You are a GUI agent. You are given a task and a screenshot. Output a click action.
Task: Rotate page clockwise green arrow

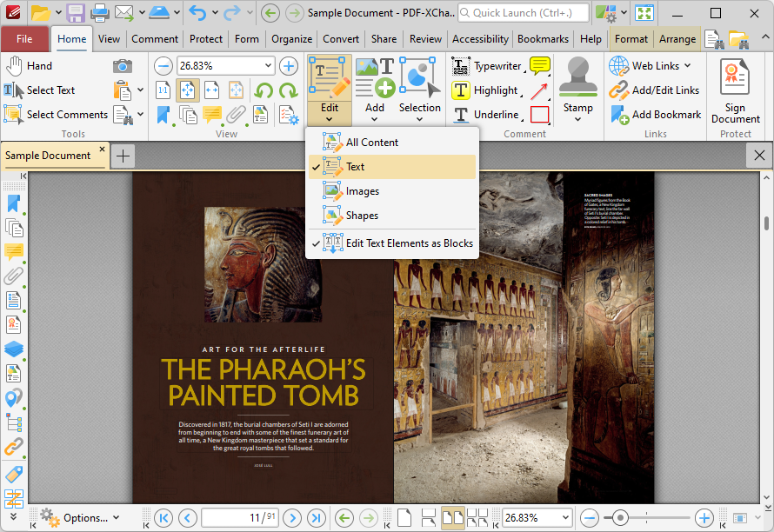[x=288, y=90]
